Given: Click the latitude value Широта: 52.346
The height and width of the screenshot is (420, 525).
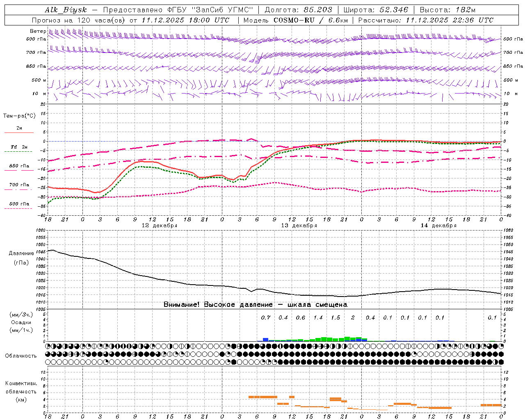Looking at the screenshot, I should 376,10.
